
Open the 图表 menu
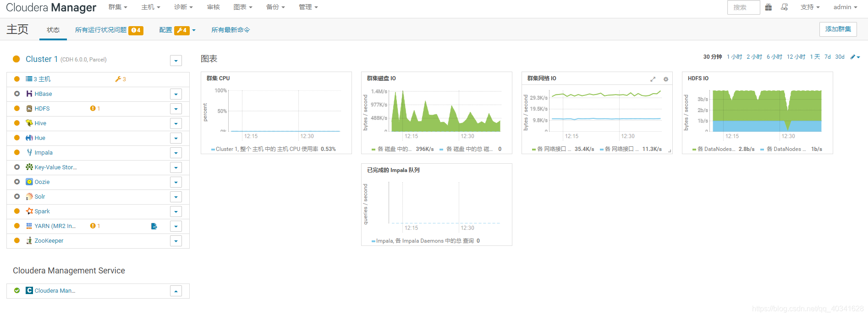(x=243, y=7)
